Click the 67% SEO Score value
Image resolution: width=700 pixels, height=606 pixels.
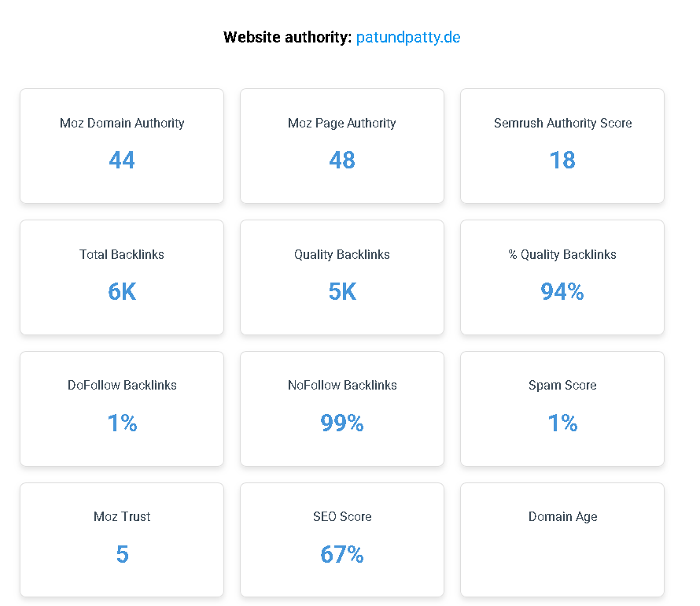click(x=342, y=555)
